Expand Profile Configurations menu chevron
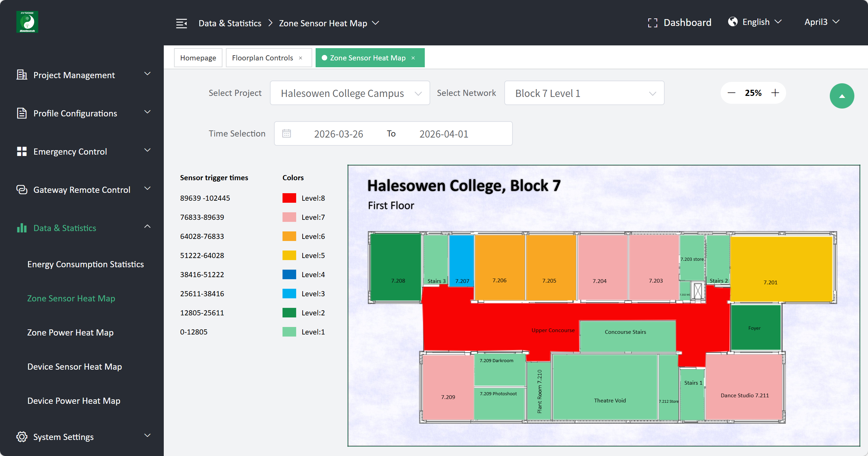The height and width of the screenshot is (456, 868). pos(147,112)
